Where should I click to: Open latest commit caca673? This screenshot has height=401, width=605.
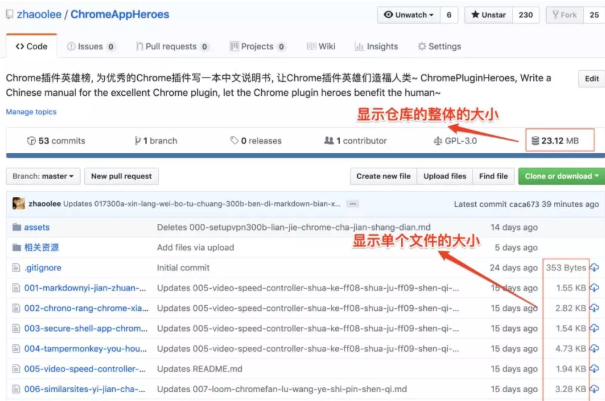point(524,204)
